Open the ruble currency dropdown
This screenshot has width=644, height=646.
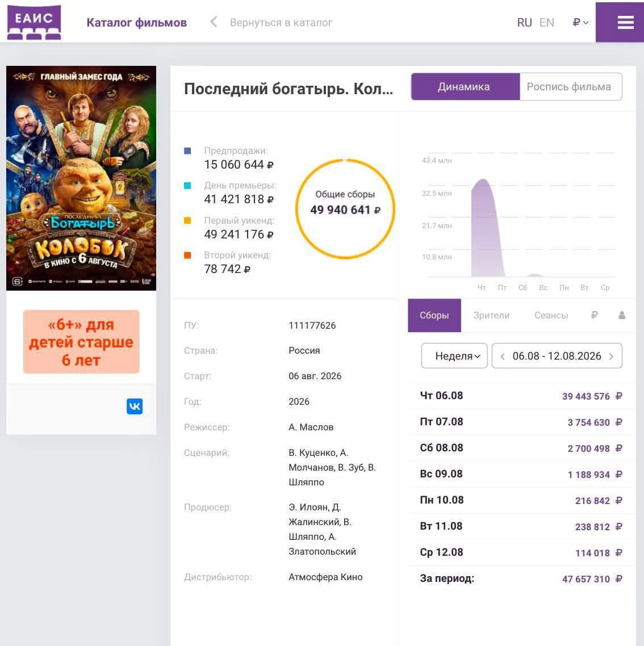pyautogui.click(x=580, y=23)
